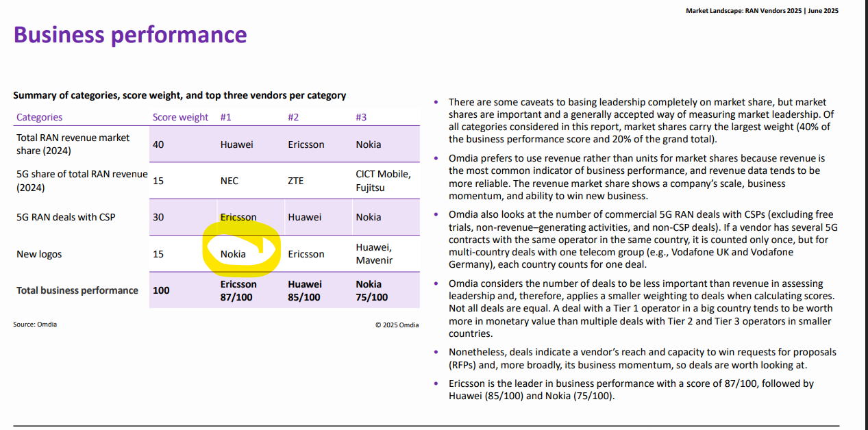Click 'Nokia' in the 5G RAN deals row
This screenshot has width=868, height=430.
[369, 217]
